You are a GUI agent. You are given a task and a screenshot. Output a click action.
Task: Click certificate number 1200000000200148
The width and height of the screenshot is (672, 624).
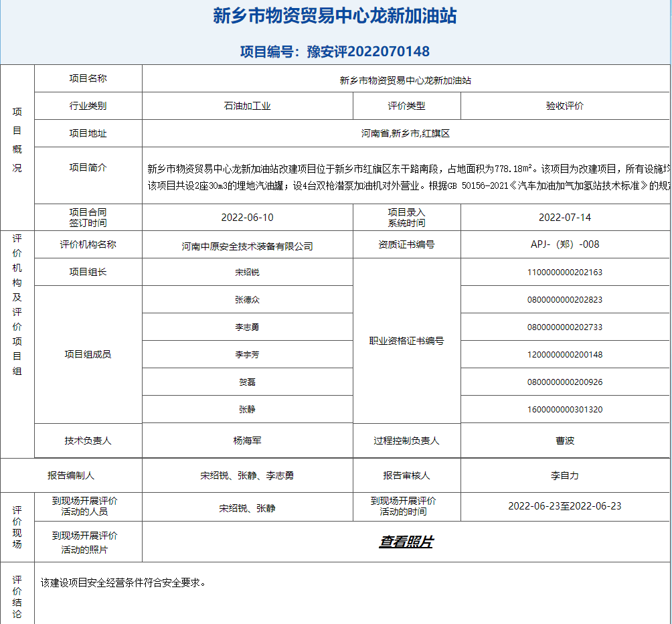click(565, 354)
